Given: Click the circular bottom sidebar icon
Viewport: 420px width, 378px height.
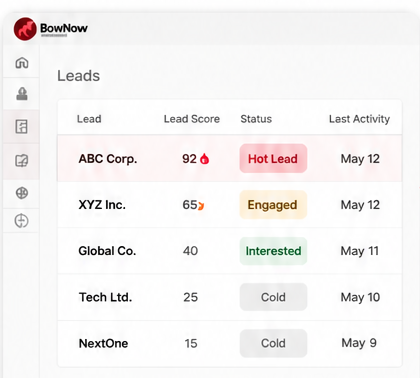Looking at the screenshot, I should pyautogui.click(x=22, y=221).
